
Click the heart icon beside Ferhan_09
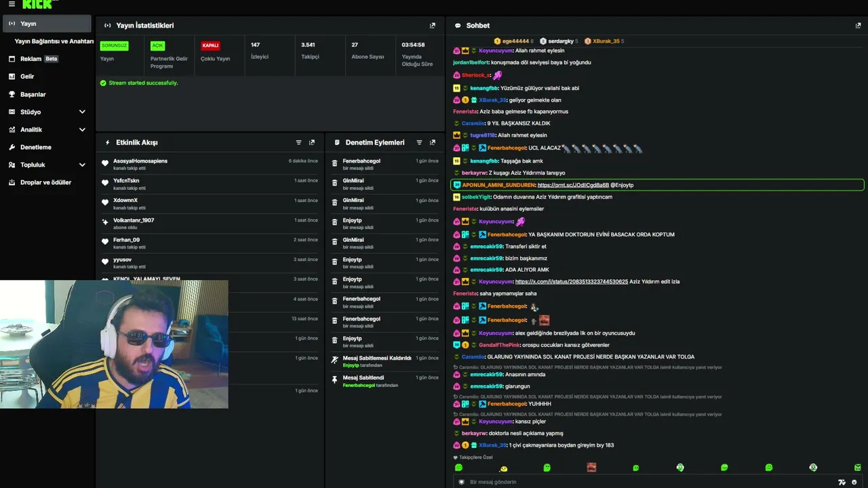[x=105, y=242]
